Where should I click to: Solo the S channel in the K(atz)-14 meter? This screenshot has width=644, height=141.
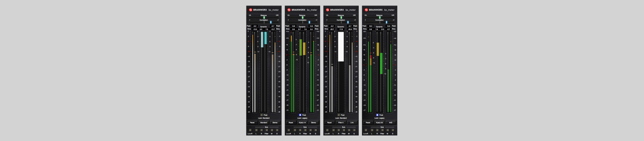pyautogui.click(x=316, y=130)
